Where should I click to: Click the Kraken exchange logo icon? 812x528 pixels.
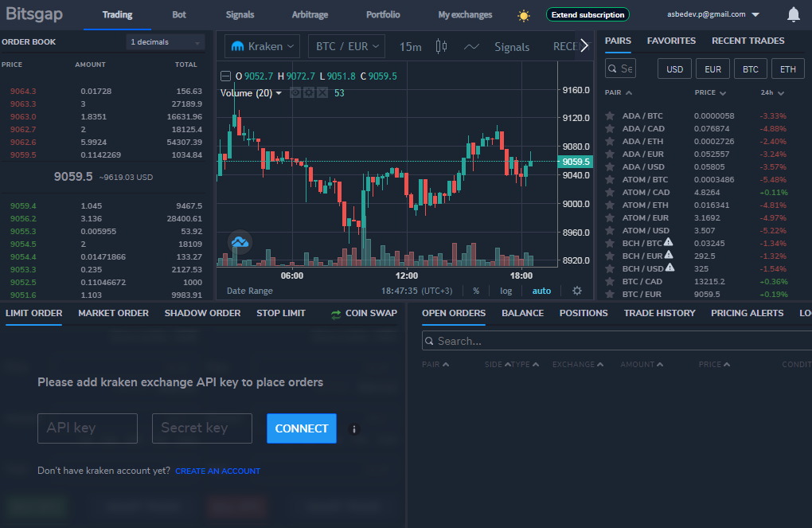pyautogui.click(x=238, y=46)
